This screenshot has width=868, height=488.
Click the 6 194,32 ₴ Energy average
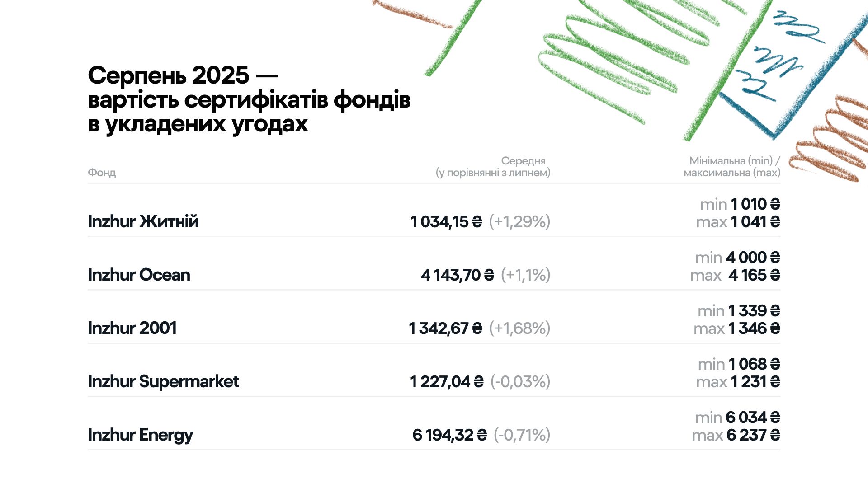450,435
